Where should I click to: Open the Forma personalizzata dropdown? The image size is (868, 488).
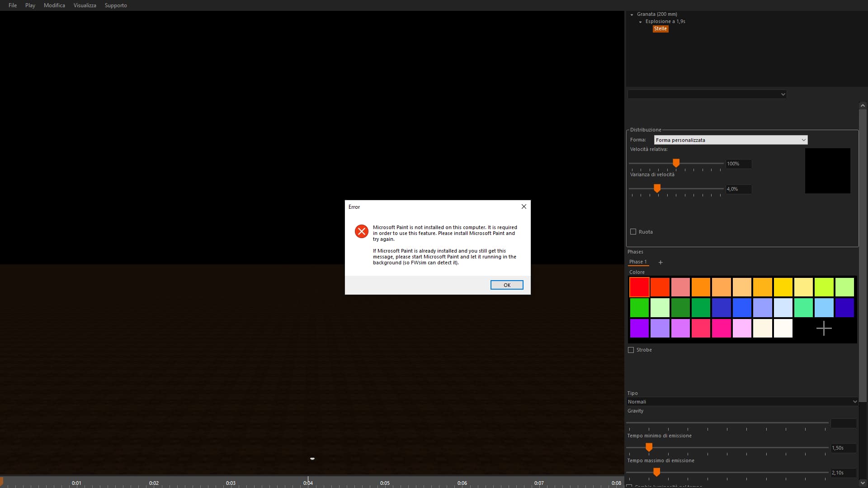click(731, 140)
